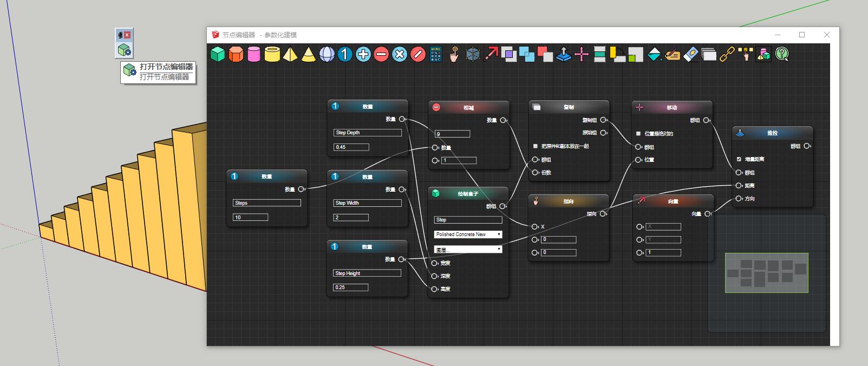The image size is (868, 366).
Task: Edit the Step Width value 2
Action: [351, 218]
